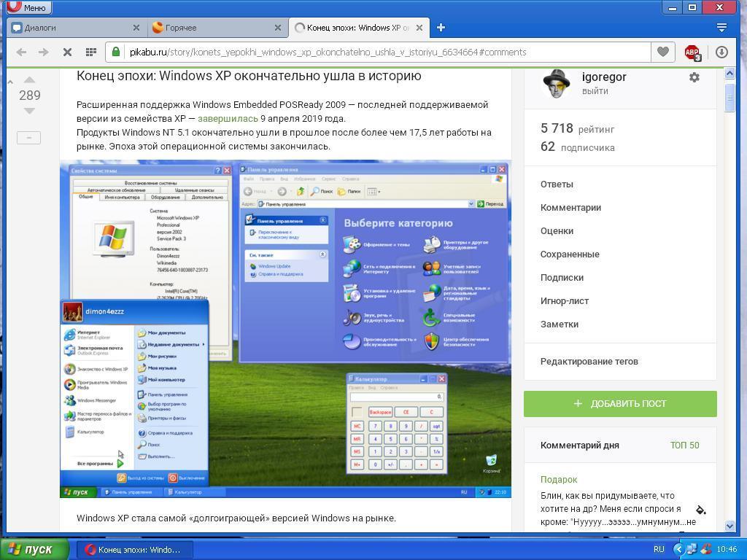Switch to the Диалоги tab
This screenshot has width=747, height=560.
pyautogui.click(x=66, y=28)
